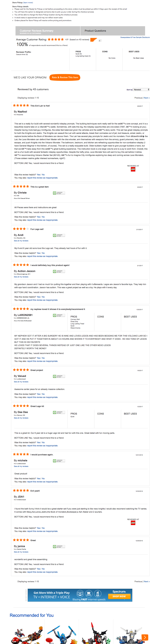Open the rating distribution bar chart icon
158x644 pixels.
tap(93, 40)
